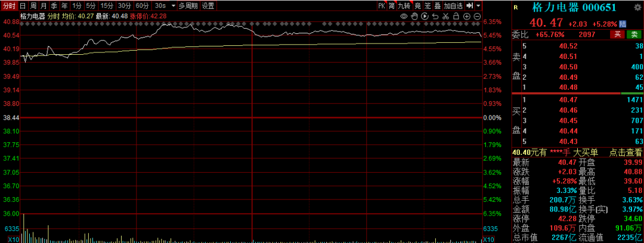Screen dimensions: 644x243
Task: Zoom out with the minus circle icon
Action: tap(478, 16)
